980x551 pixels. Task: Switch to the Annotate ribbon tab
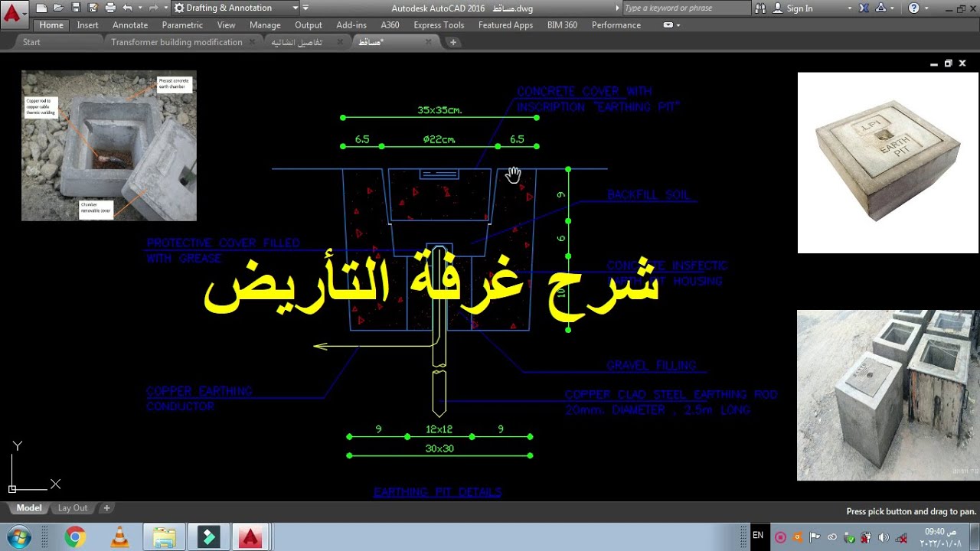[130, 25]
